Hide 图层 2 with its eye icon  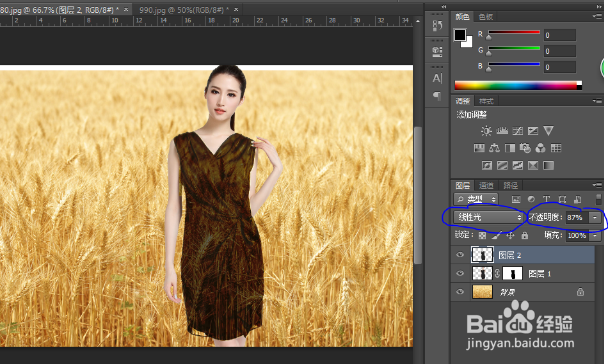point(460,255)
